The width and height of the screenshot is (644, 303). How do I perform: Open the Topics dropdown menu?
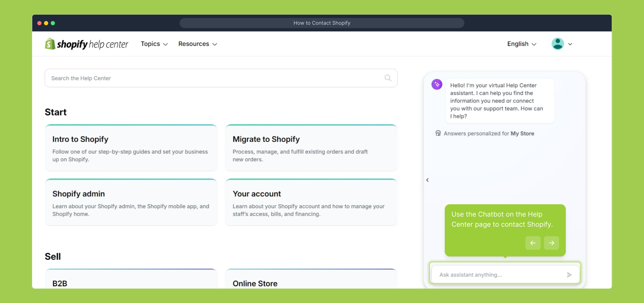click(154, 44)
